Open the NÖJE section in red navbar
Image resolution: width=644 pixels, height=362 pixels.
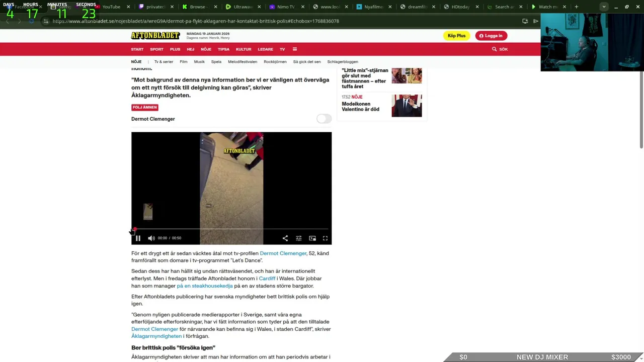coord(206,49)
